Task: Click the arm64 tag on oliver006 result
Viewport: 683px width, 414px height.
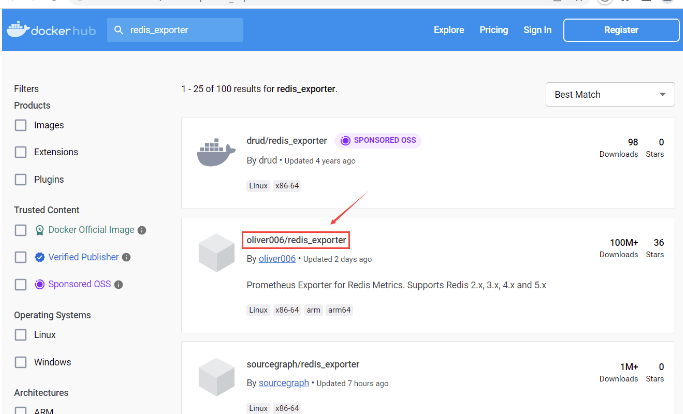Action: [x=339, y=310]
